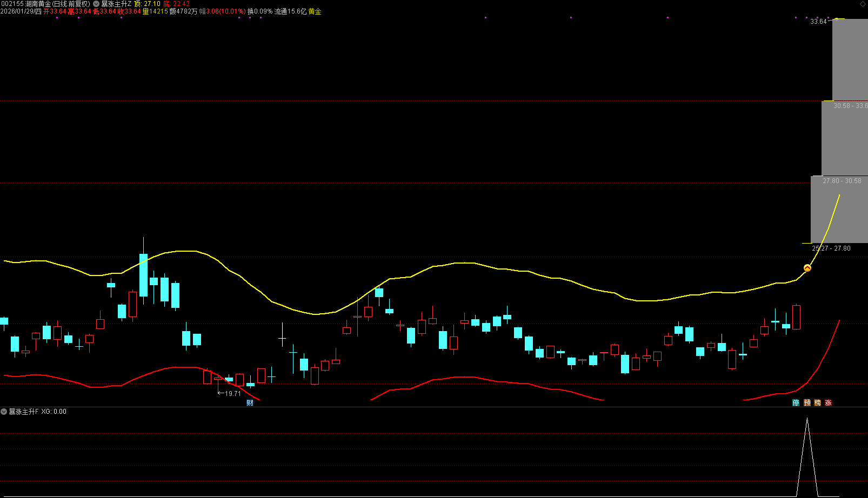Viewport: 868px width, 498px height.
Task: Expand the 暴涨主升Z main indicator dropdown
Action: click(96, 4)
